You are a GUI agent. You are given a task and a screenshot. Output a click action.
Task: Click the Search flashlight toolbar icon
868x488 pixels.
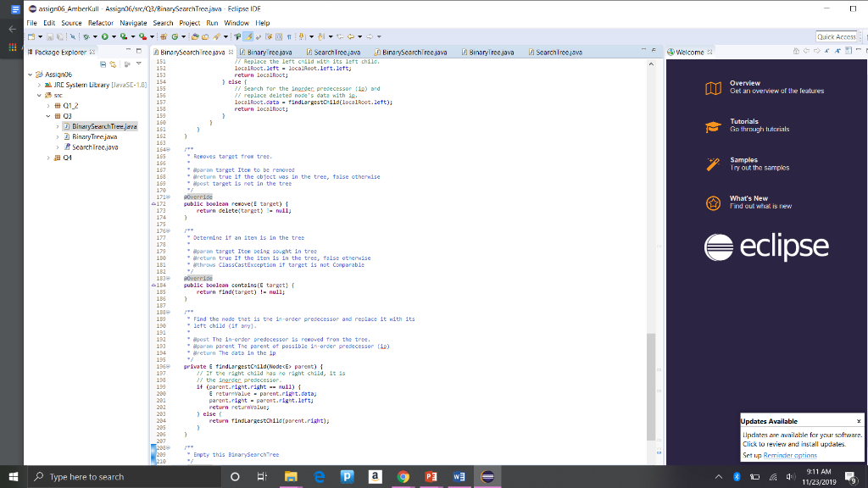[x=216, y=36]
